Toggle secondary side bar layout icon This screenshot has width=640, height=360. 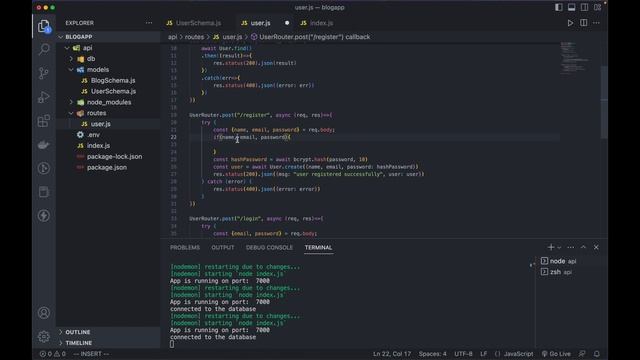(x=584, y=7)
